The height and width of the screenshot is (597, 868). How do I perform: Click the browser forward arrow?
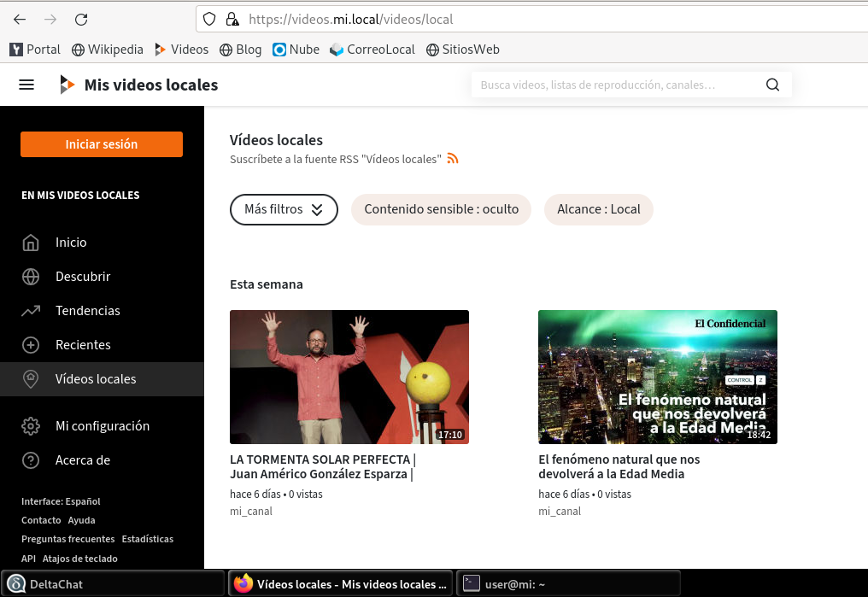[50, 20]
